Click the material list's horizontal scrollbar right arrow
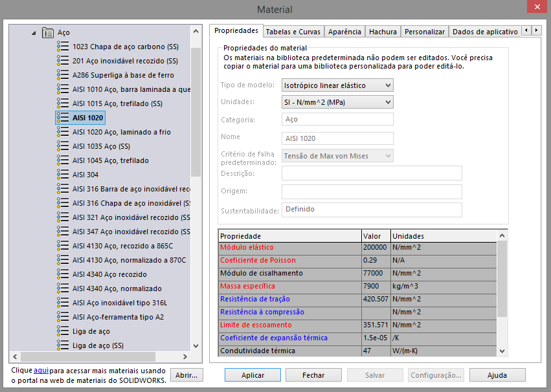This screenshot has width=551, height=392. 185,356
